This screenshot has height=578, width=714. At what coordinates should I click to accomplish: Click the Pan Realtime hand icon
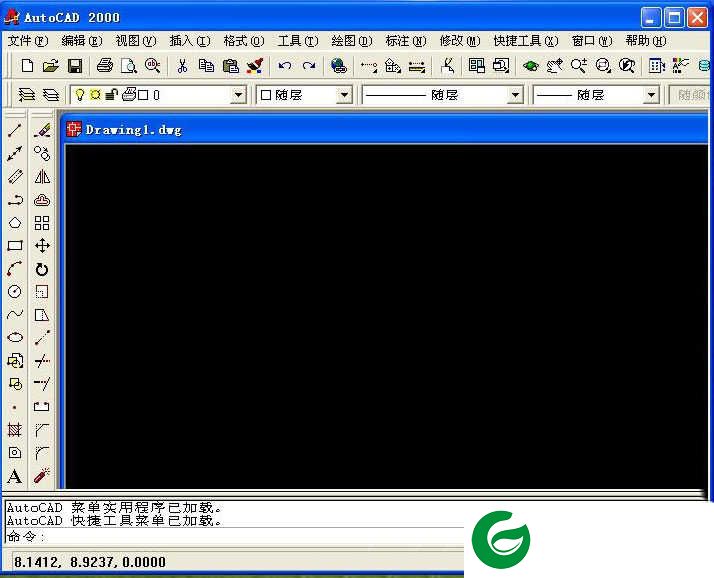tap(555, 66)
